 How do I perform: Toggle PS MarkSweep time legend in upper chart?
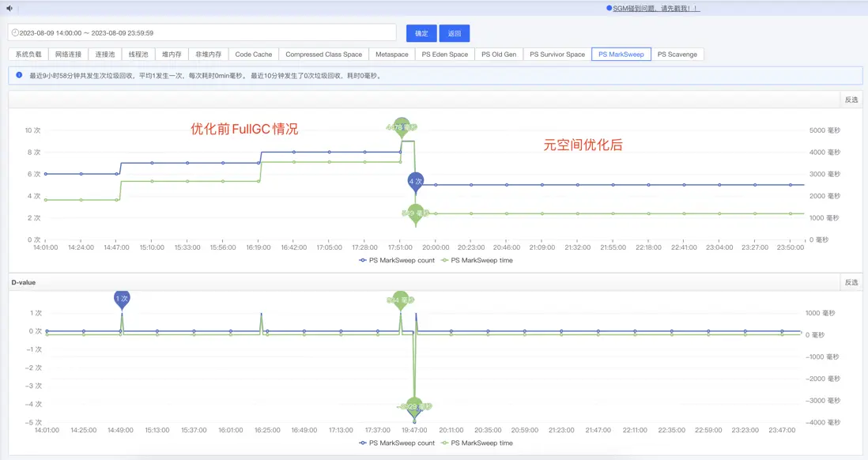point(477,260)
